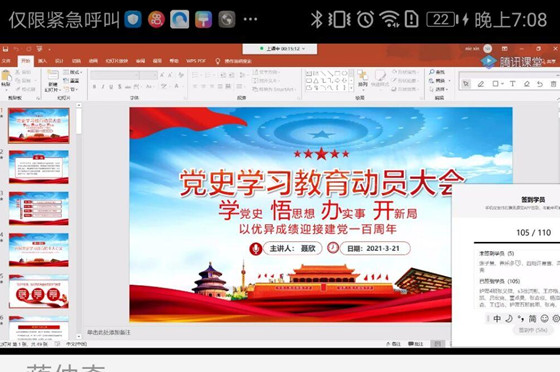Select the text T tool in annotation toolbar
560x372 pixels.
512,84
